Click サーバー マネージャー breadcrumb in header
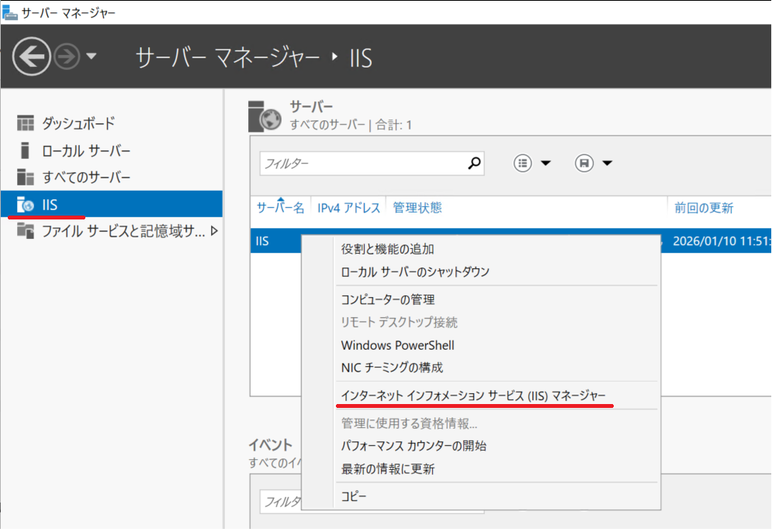 coord(227,57)
